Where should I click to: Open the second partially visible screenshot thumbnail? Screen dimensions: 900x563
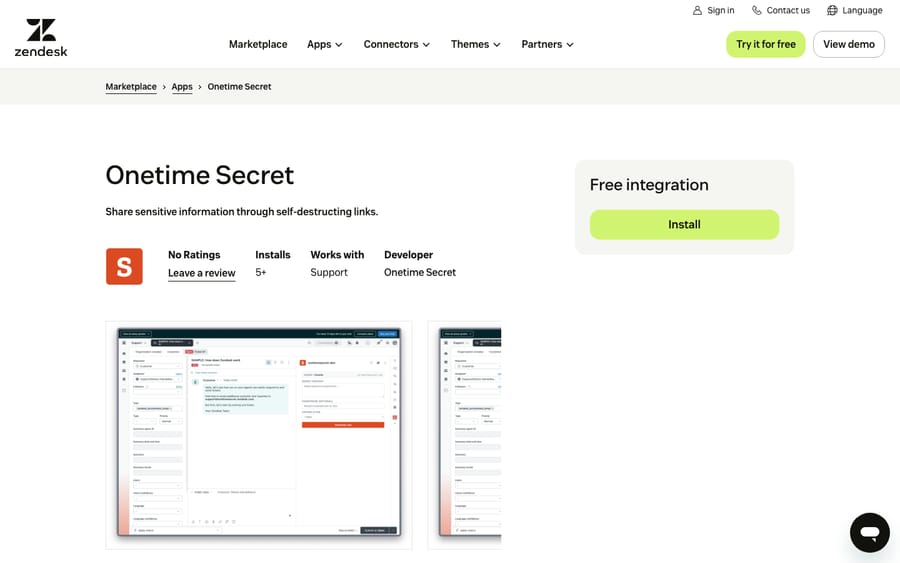[x=464, y=435]
